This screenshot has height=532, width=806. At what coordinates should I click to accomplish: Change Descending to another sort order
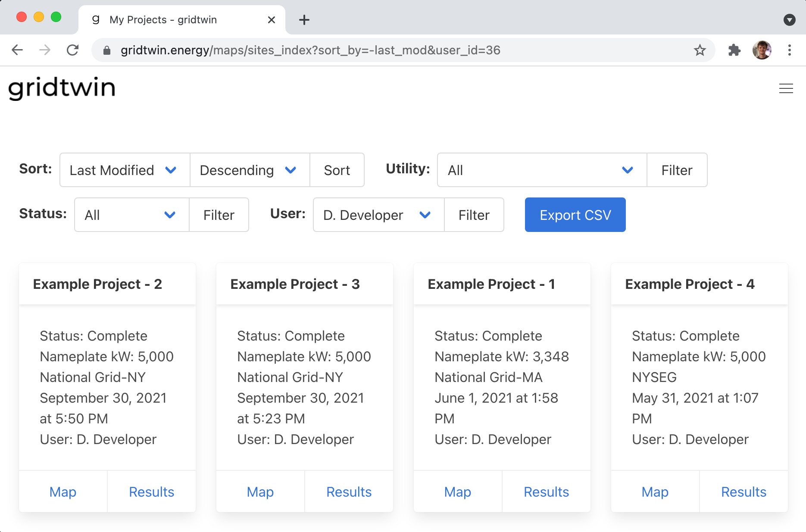click(x=249, y=170)
